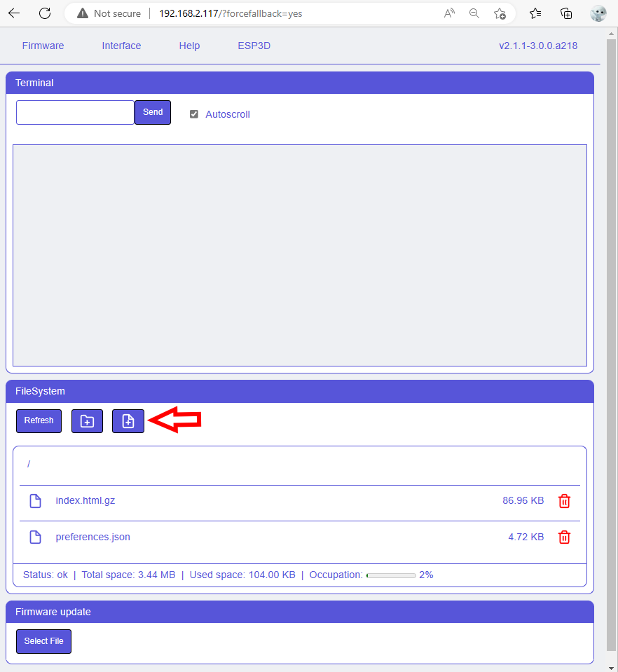
Task: Click Select File under Firmware update
Action: coord(43,641)
